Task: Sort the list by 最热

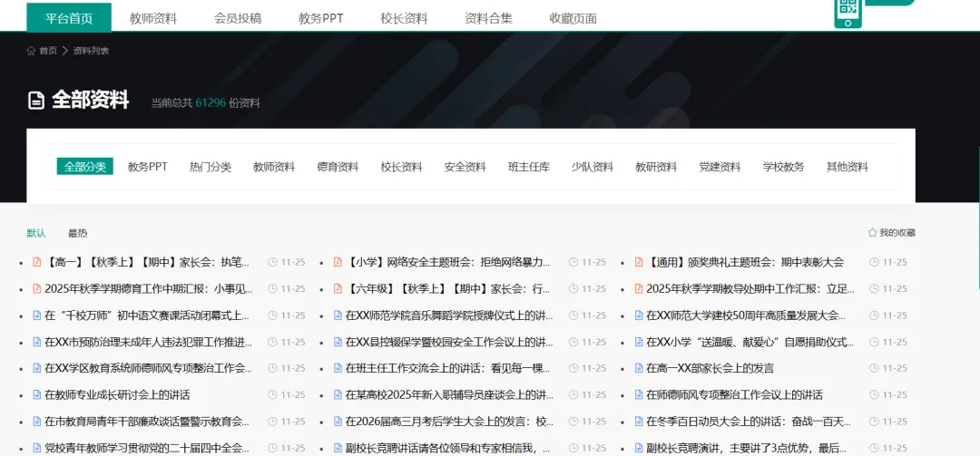Action: point(77,233)
